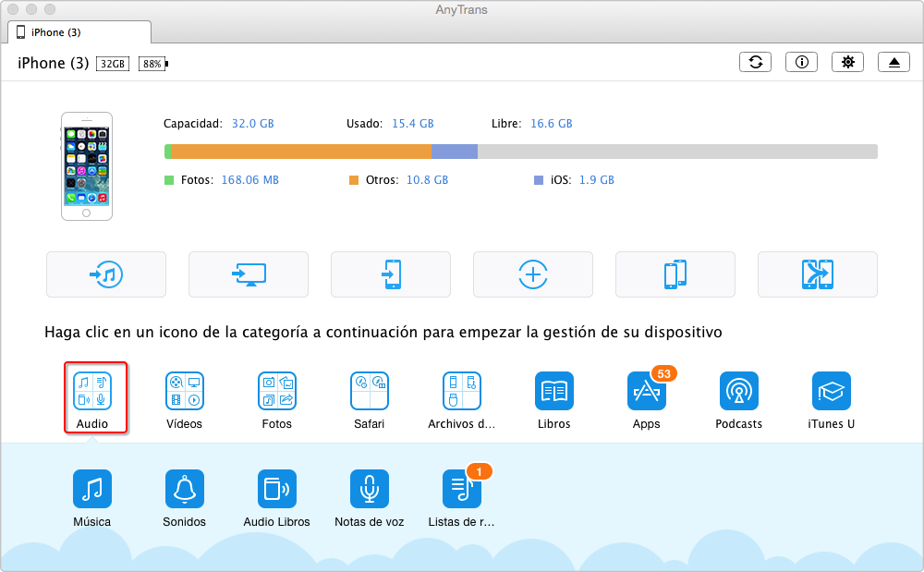
Task: Click the 1 badge on Listas de r...
Action: 479,472
